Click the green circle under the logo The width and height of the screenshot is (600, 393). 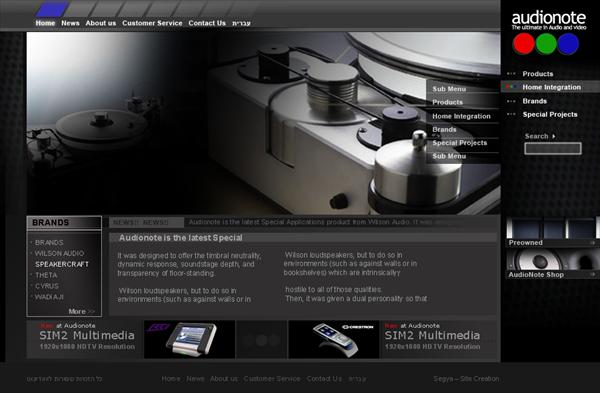click(x=546, y=43)
